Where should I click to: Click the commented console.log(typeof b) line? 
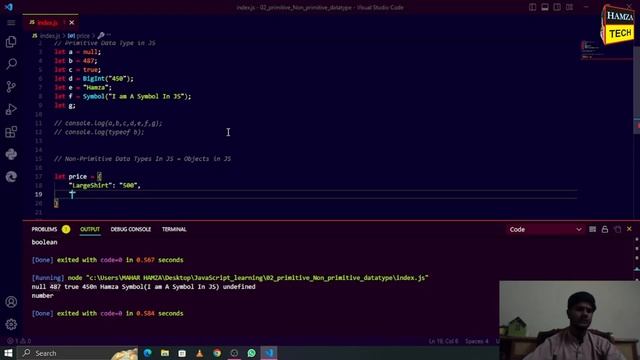tap(99, 132)
